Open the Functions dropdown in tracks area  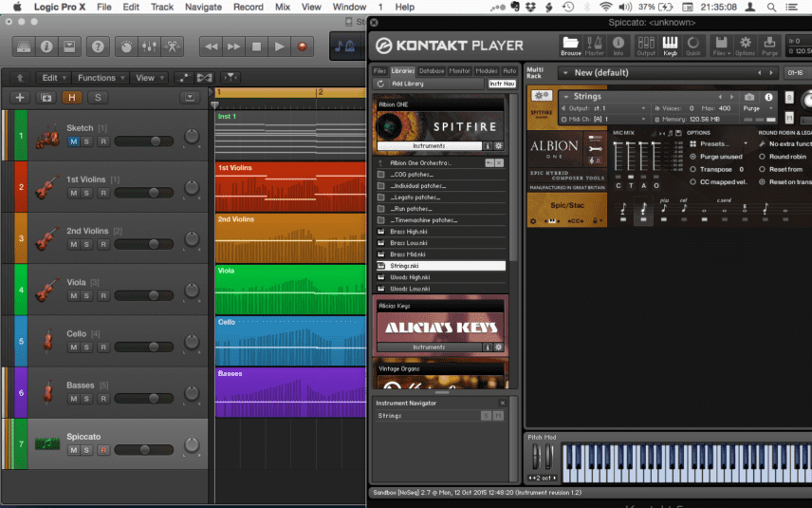101,78
